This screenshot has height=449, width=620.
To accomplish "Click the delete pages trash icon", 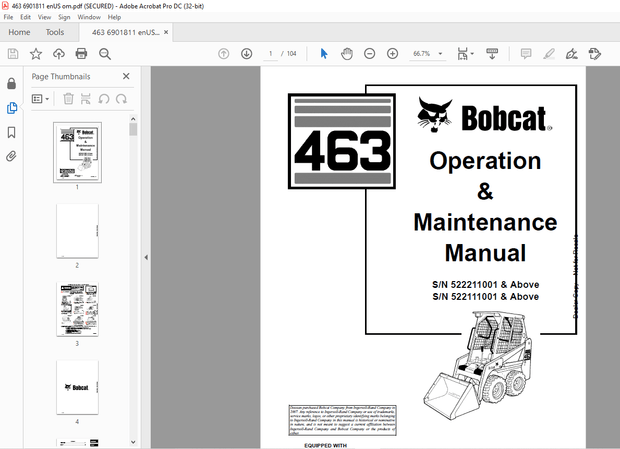I will click(68, 98).
